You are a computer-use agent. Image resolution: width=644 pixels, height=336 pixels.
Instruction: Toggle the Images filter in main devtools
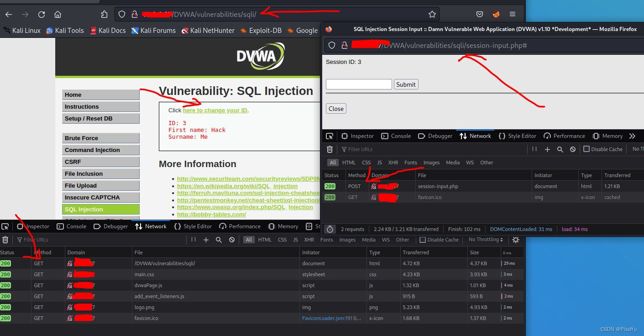click(x=347, y=240)
